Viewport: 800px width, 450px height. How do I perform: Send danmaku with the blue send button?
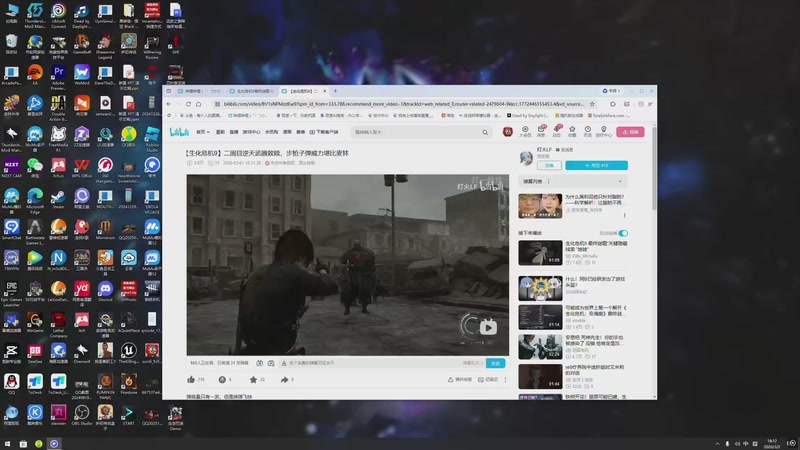(495, 363)
